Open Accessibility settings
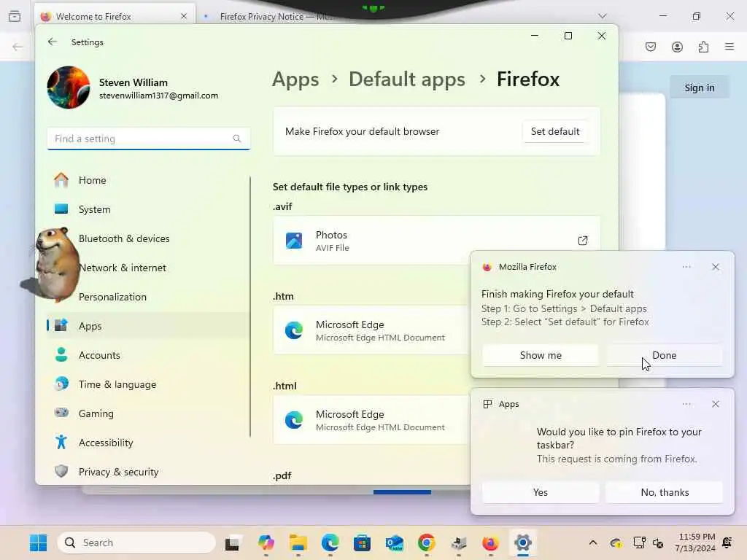747x560 pixels. (148, 443)
